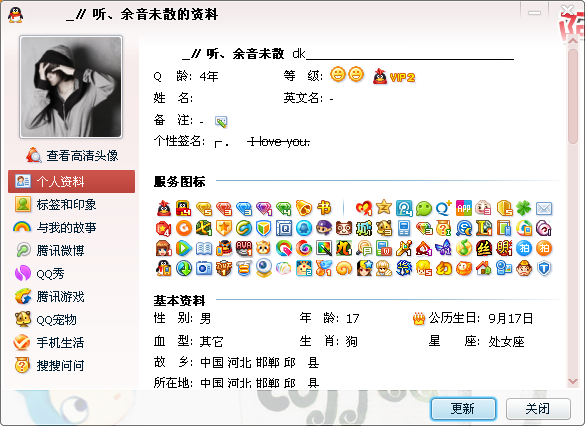Click the green chat bubble service icon

(424, 208)
